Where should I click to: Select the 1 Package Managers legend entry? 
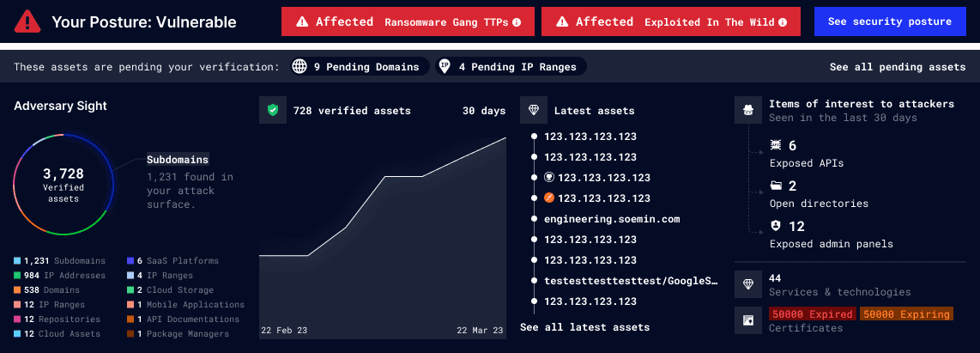pyautogui.click(x=178, y=333)
